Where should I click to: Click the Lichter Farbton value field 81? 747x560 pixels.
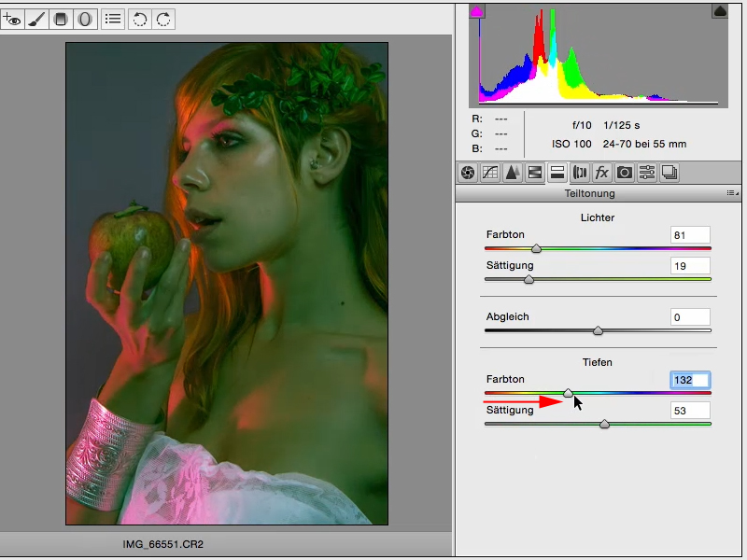[x=690, y=235]
